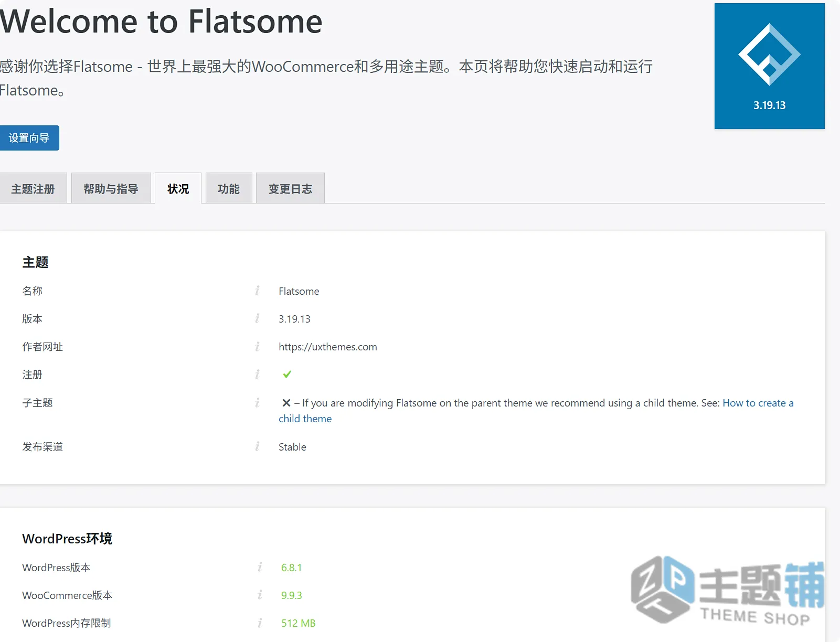
Task: Click info icon for 名称 row
Action: pos(257,291)
